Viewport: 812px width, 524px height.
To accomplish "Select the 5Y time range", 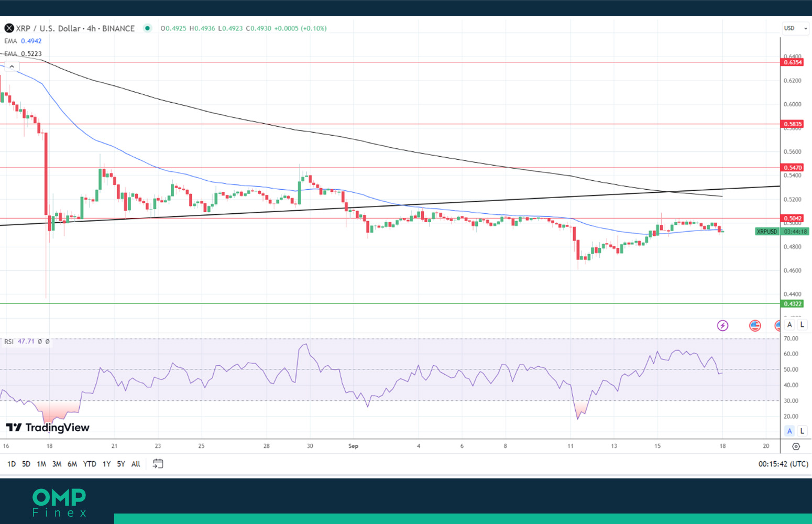I will 121,464.
